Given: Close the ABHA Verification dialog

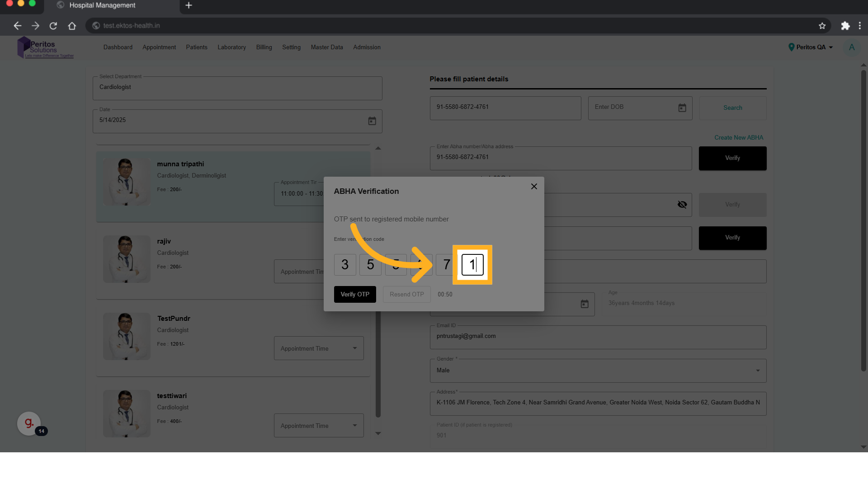Looking at the screenshot, I should 534,187.
